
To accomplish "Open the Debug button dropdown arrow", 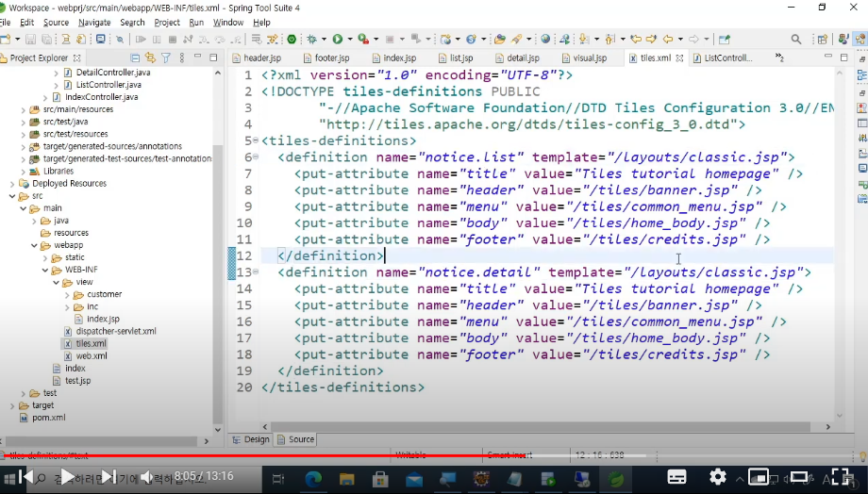I will (324, 40).
